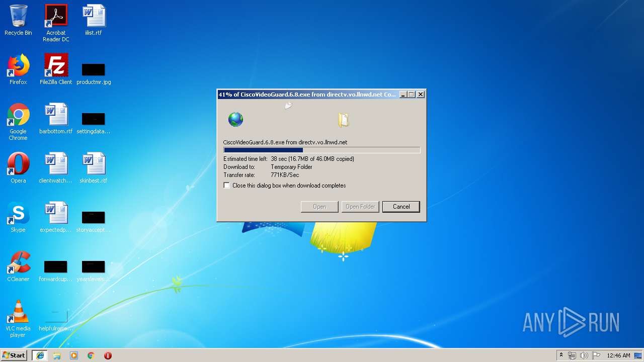Image resolution: width=644 pixels, height=362 pixels.
Task: Select the barbottom.rtf document
Action: tap(56, 119)
